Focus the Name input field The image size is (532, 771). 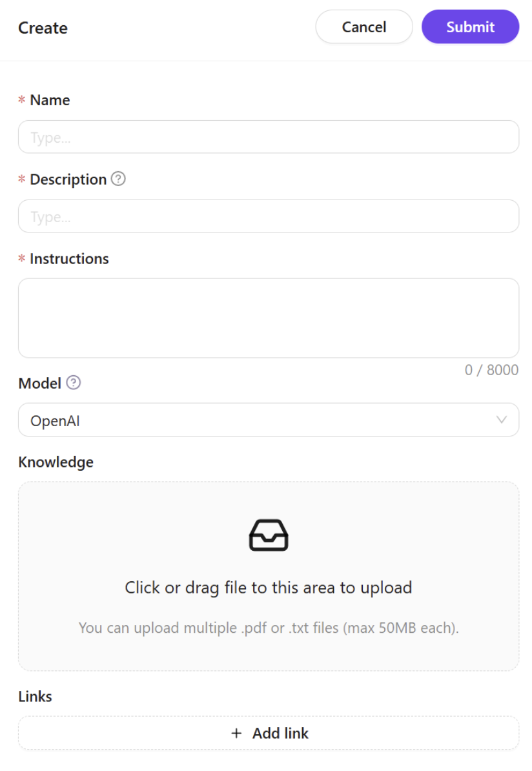click(269, 137)
